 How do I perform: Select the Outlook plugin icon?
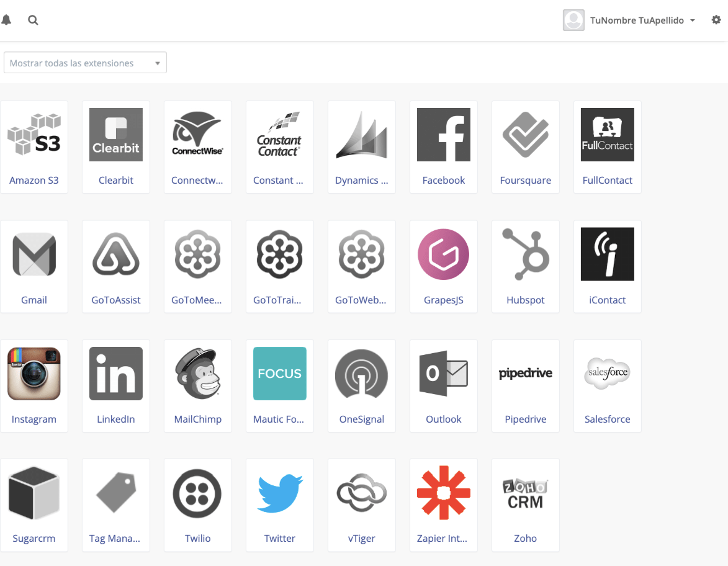click(443, 374)
